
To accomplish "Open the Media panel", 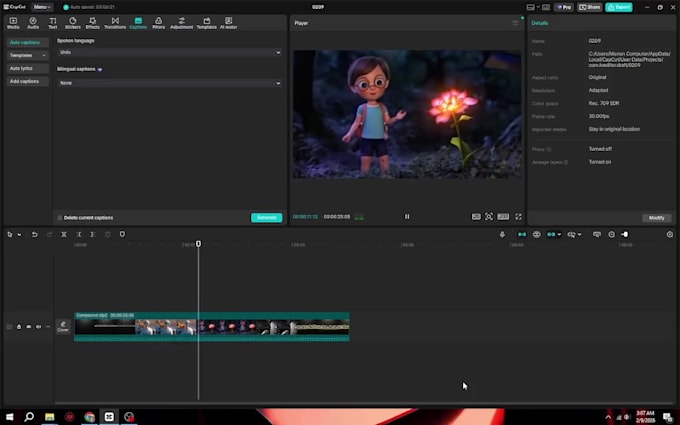I will 13,23.
